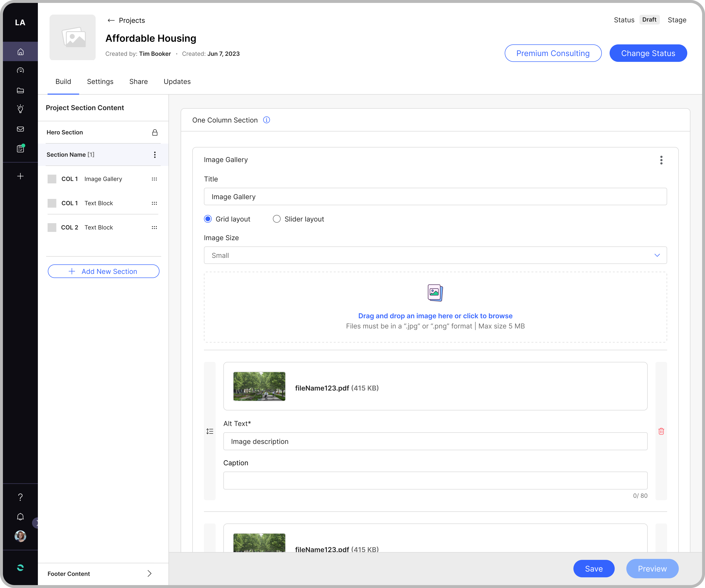Click the Change Status button
Image resolution: width=705 pixels, height=588 pixels.
click(x=648, y=53)
